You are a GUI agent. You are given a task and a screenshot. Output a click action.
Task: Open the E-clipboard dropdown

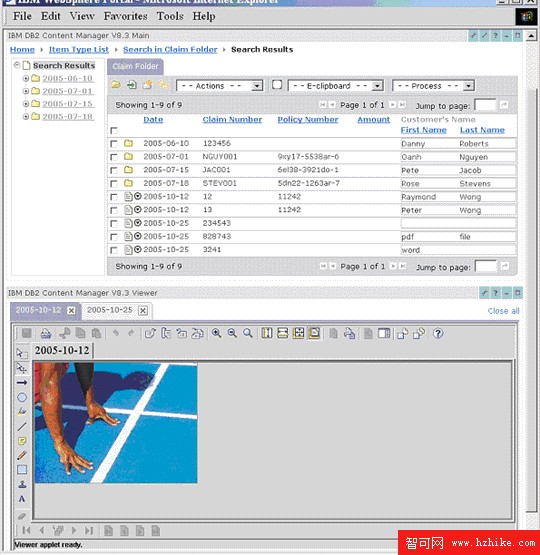click(x=336, y=86)
